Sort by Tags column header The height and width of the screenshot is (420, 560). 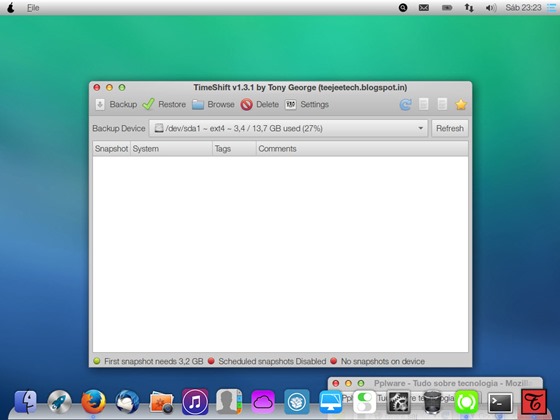point(234,149)
